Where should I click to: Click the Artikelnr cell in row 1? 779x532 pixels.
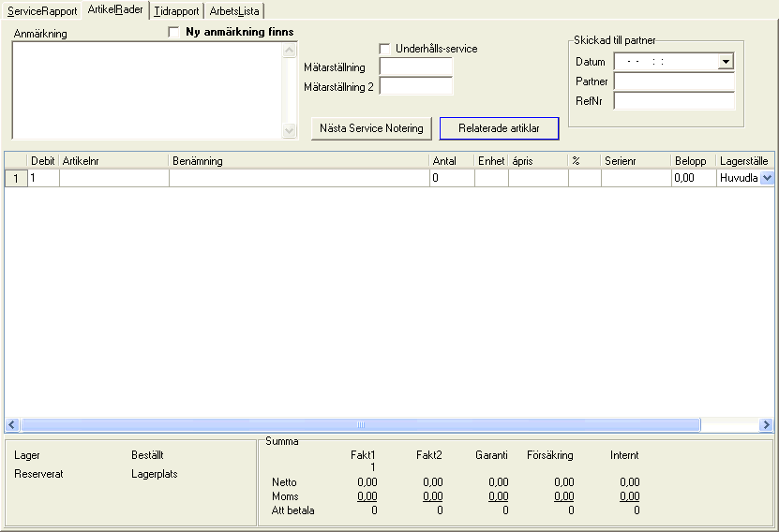(x=113, y=178)
